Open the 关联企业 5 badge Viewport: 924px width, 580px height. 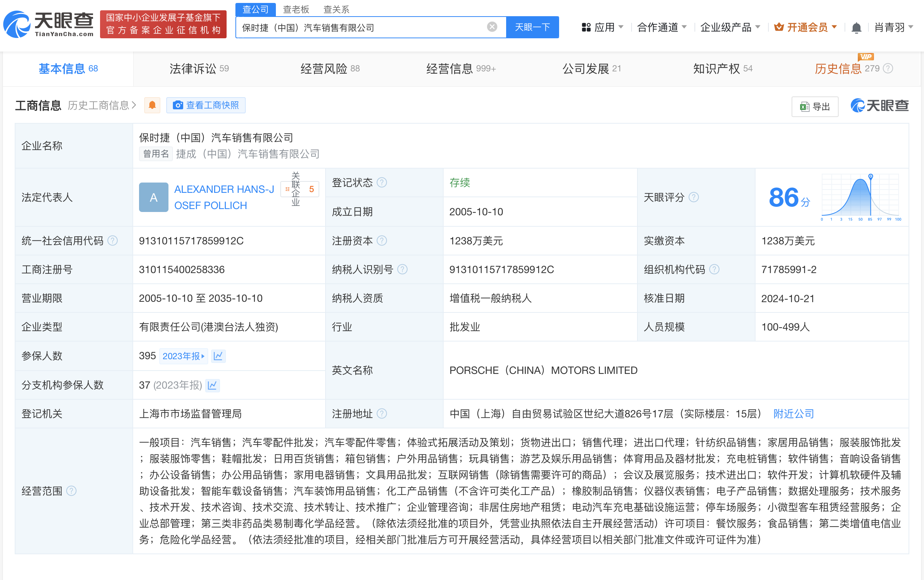[300, 189]
